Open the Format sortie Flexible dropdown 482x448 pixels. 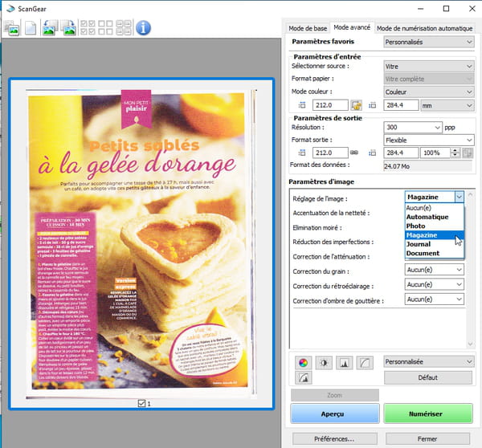428,141
